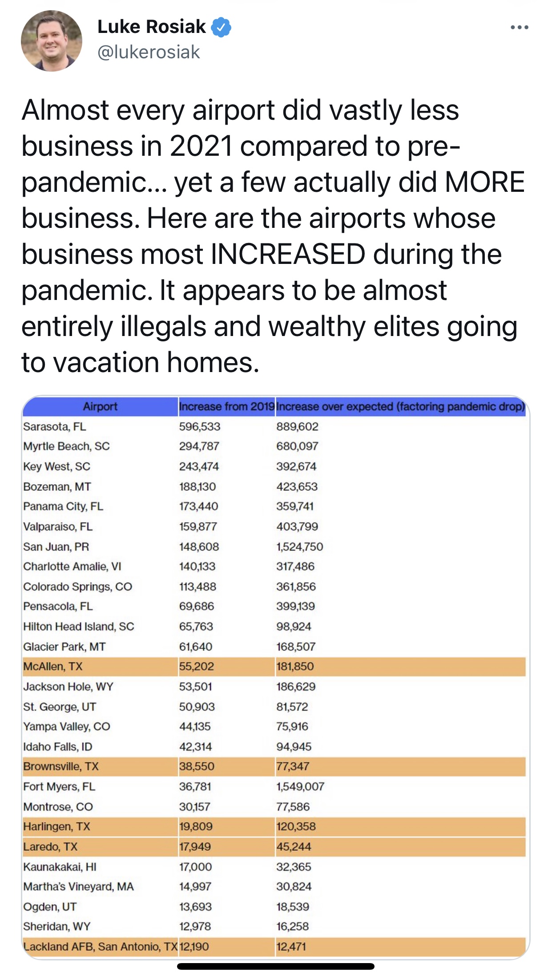This screenshot has width=552, height=980.
Task: Tap the home indicator bar
Action: 276,966
